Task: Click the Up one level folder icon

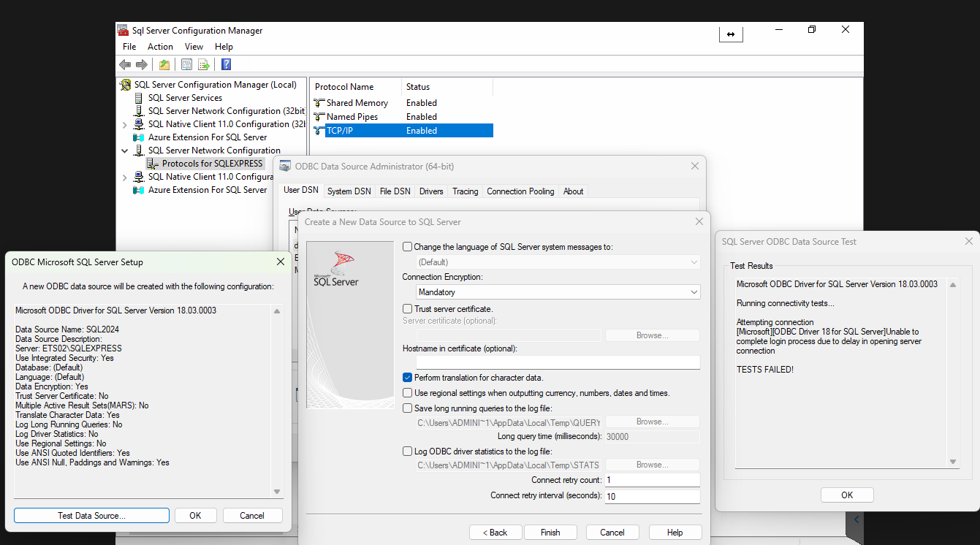Action: click(164, 64)
